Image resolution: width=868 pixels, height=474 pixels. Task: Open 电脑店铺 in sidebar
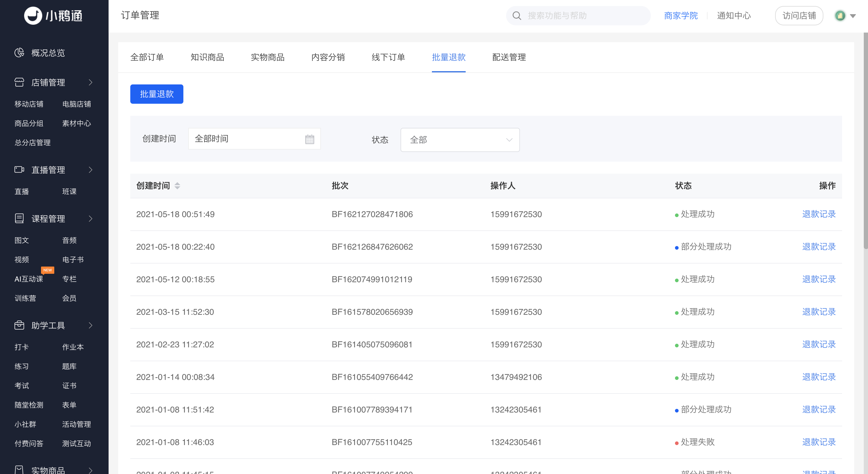pyautogui.click(x=77, y=104)
